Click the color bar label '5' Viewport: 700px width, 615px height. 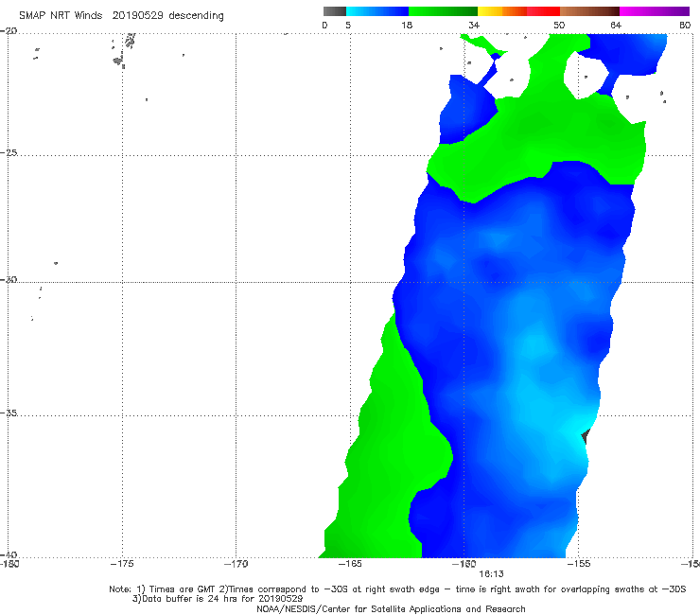coord(348,25)
